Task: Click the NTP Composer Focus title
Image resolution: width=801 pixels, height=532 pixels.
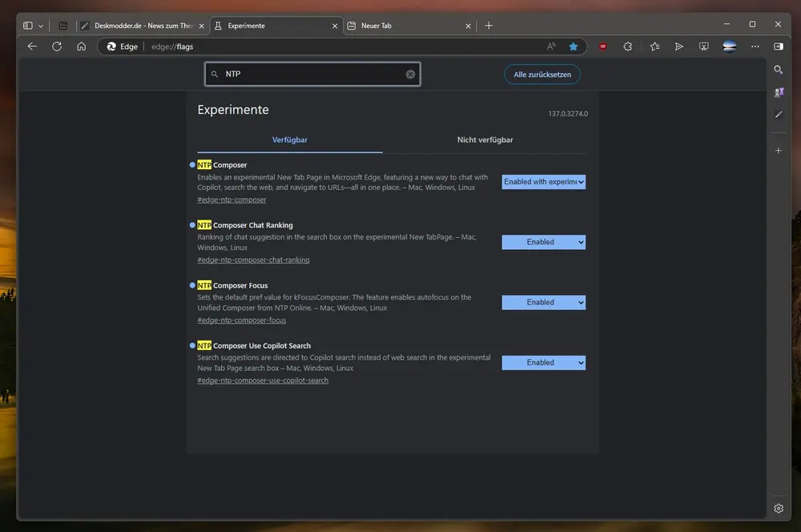Action: [x=232, y=286]
